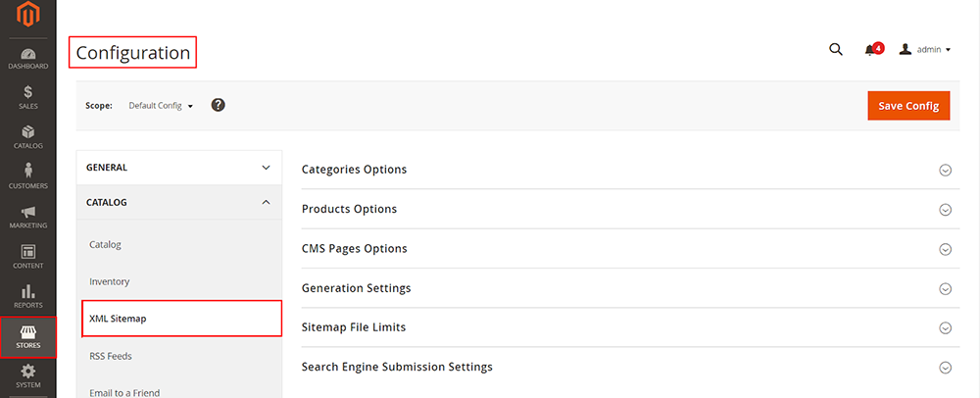Screen dimensions: 980x398
Task: Click the Sitemap File Limits heading
Action: click(354, 327)
